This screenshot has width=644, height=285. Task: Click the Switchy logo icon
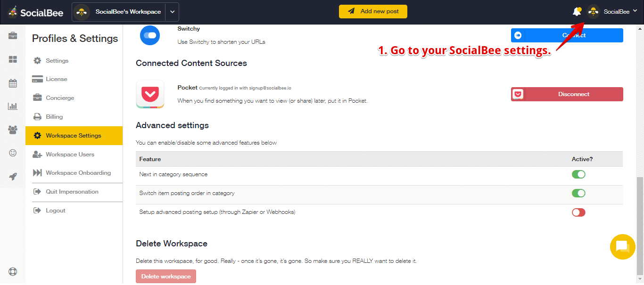(150, 35)
